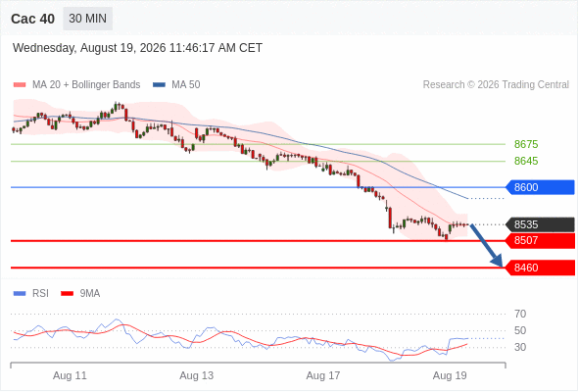Image resolution: width=578 pixels, height=392 pixels.
Task: Click the black 8535 current price tag
Action: [x=540, y=224]
